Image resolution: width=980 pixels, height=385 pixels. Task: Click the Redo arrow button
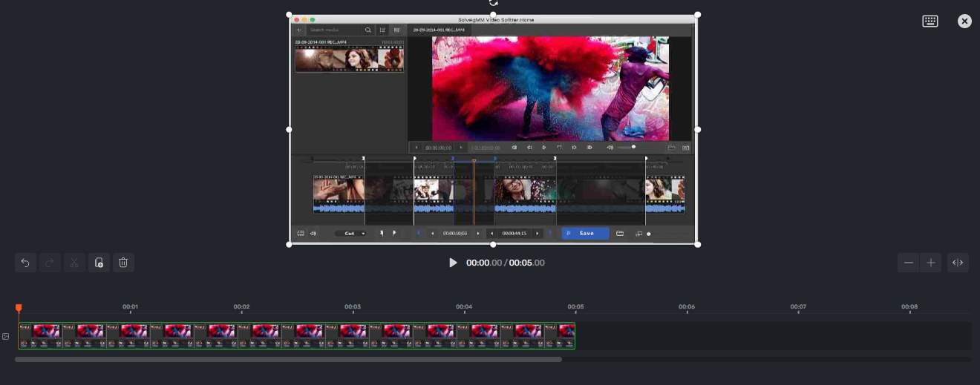50,263
